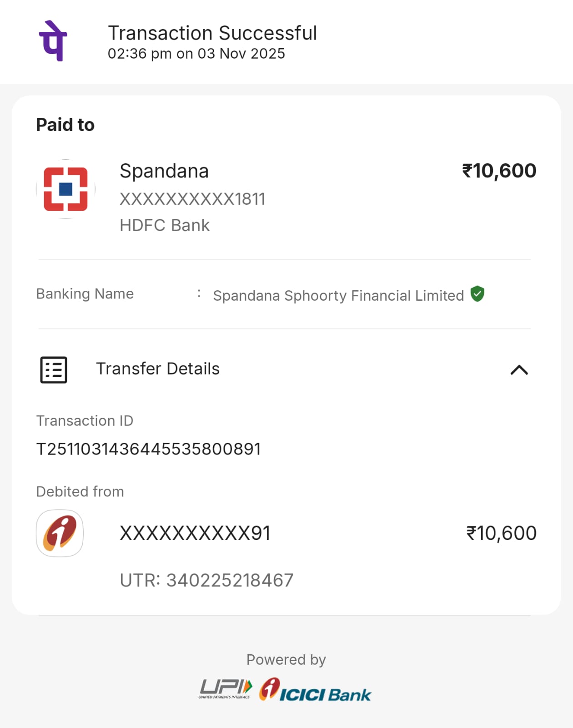Tap the HDFC Bank logo icon
This screenshot has width=573, height=728.
[65, 189]
